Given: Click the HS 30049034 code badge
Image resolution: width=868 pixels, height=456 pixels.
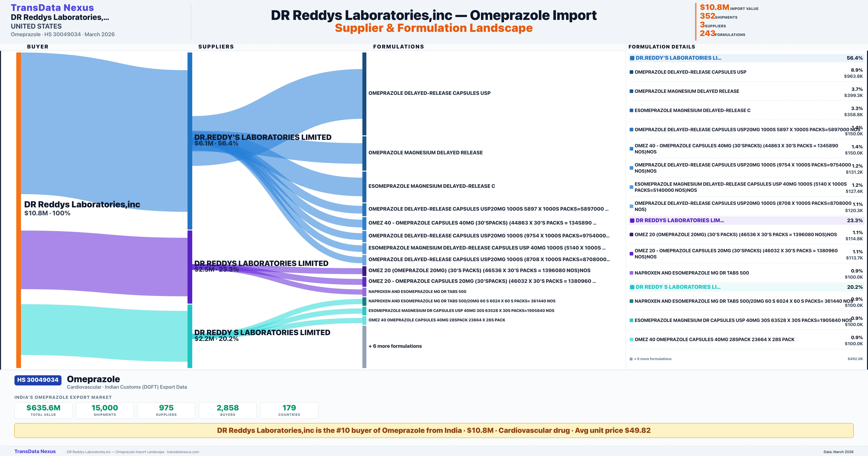Looking at the screenshot, I should 38,380.
